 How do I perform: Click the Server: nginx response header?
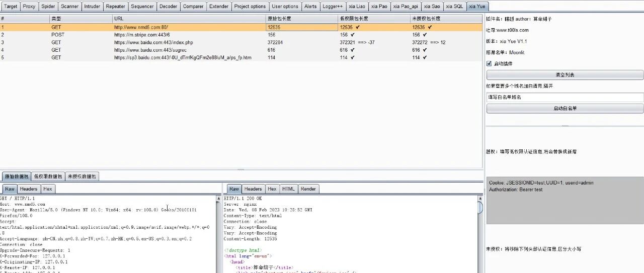coord(240,204)
